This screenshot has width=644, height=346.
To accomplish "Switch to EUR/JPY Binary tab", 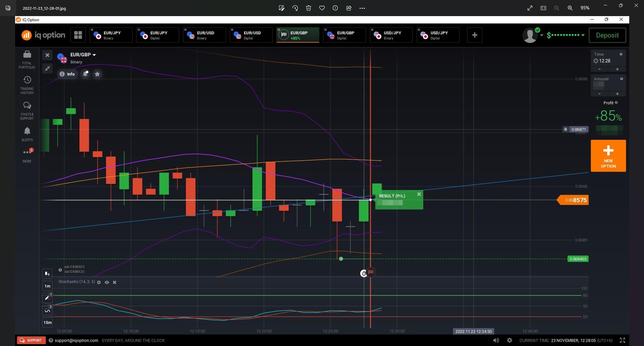I will 111,35.
